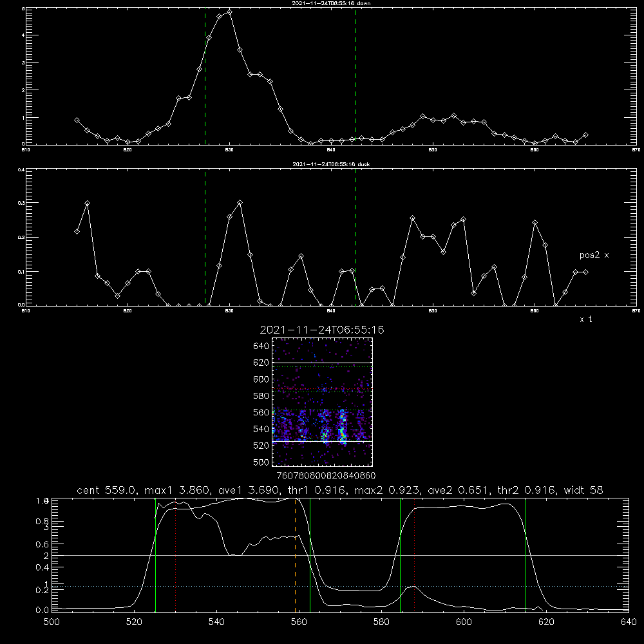Screen dimensions: 644x644
Task: Click the first 0.3 peak point in dusk plot
Action: (87, 204)
